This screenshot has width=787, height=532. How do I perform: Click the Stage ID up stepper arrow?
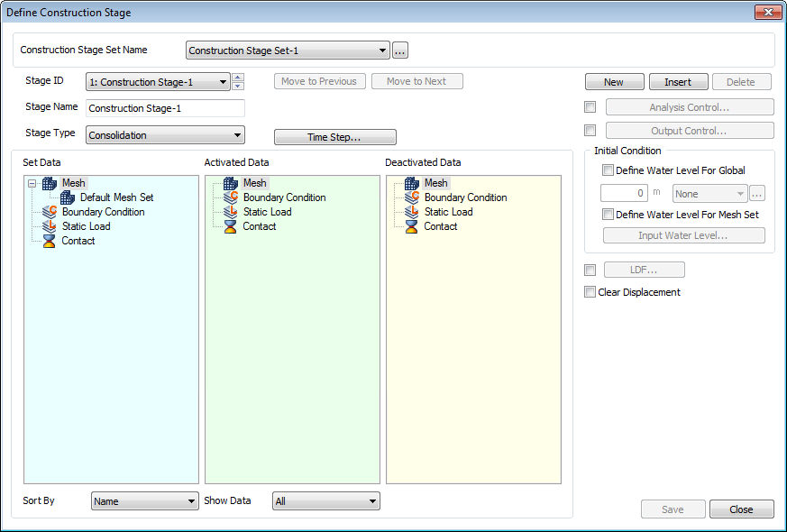[238, 78]
